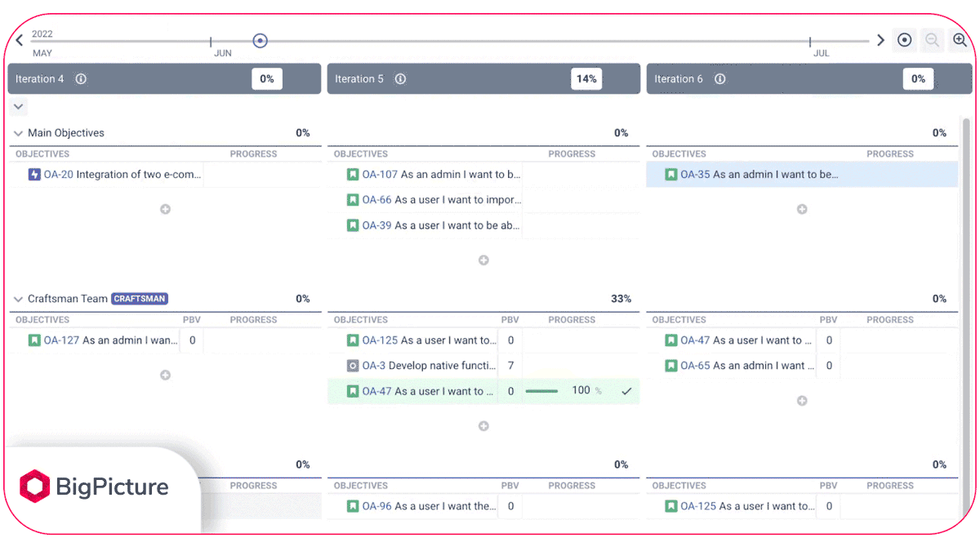The image size is (980, 551).
Task: Click the OA-3 gear task icon
Action: coord(353,366)
